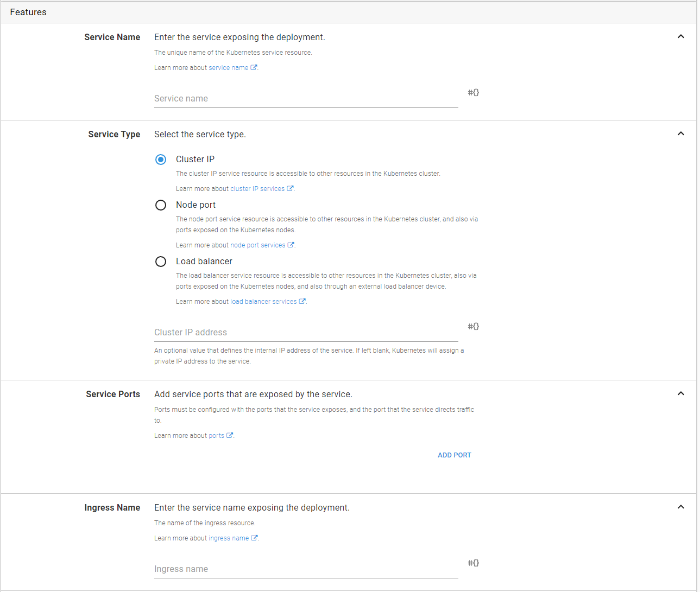Click external link icon after cluster IP services
The width and height of the screenshot is (700, 592).
290,189
